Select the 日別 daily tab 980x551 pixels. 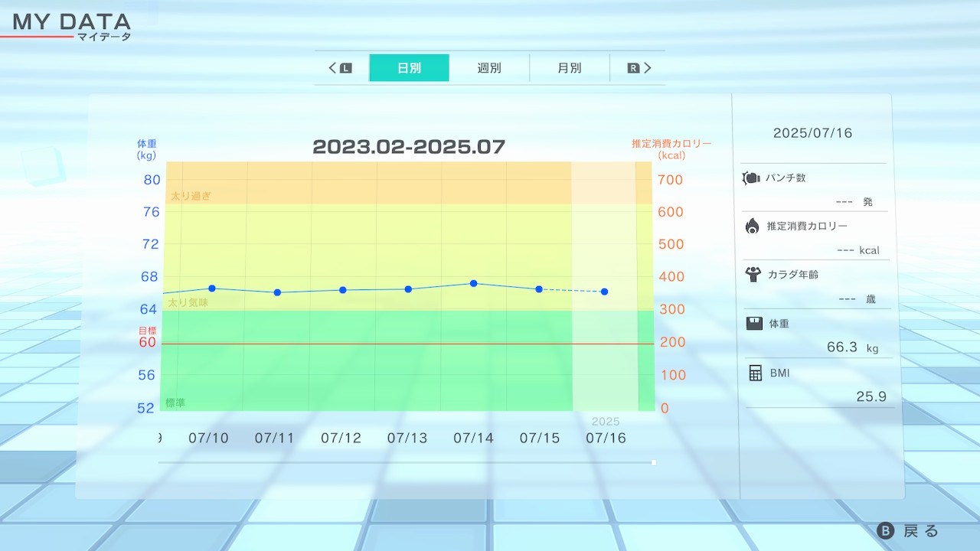[409, 68]
